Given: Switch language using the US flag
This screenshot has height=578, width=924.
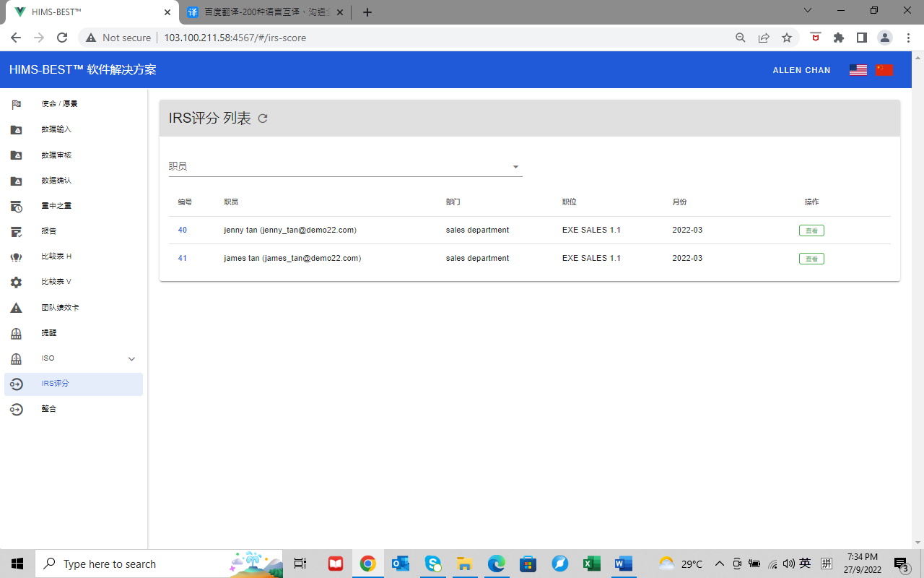Looking at the screenshot, I should pyautogui.click(x=858, y=70).
